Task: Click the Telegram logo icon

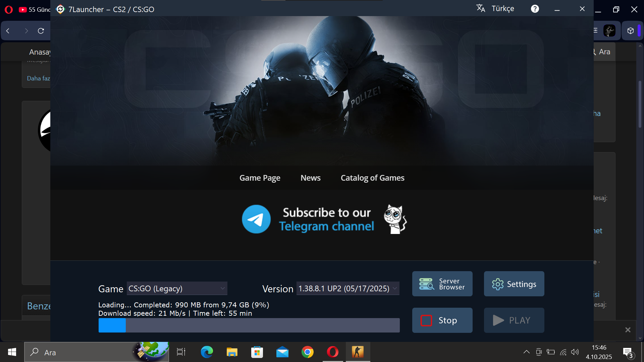Action: [256, 219]
